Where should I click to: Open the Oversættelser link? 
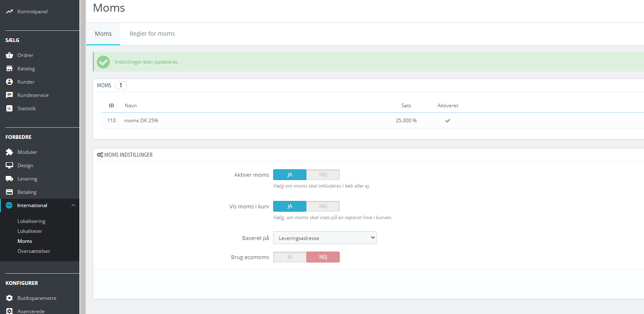[x=34, y=251]
